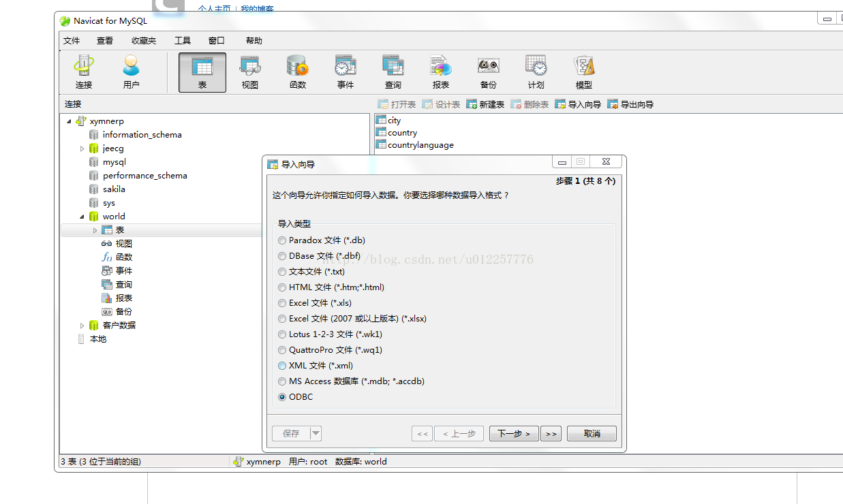Open the 工具 menu
The image size is (843, 504).
[183, 41]
